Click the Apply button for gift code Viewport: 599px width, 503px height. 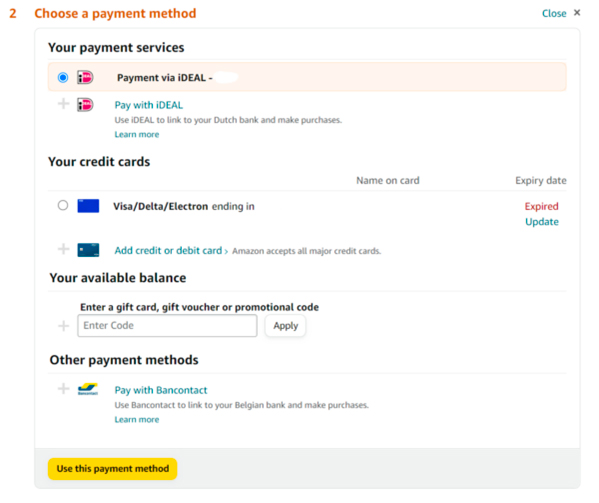[x=285, y=326]
